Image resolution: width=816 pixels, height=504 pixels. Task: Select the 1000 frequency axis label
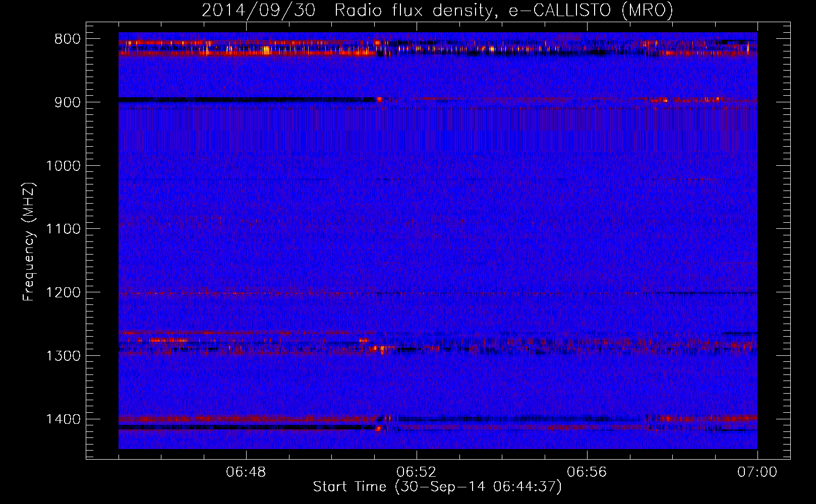click(x=63, y=166)
